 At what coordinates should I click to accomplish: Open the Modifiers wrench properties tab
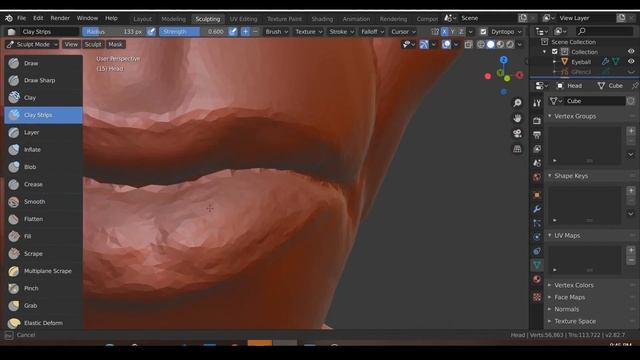[x=537, y=209]
